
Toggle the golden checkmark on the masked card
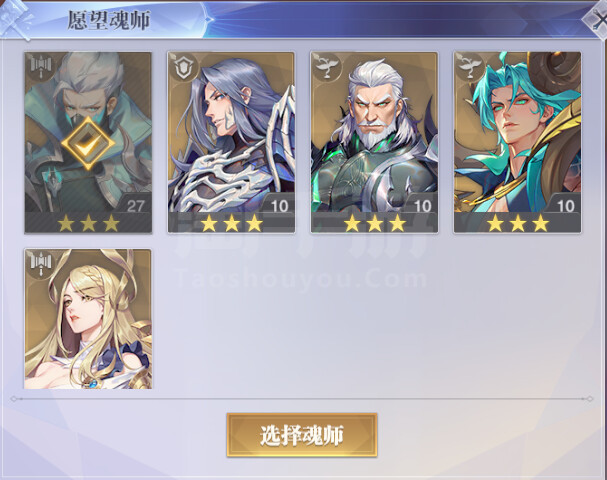(88, 143)
